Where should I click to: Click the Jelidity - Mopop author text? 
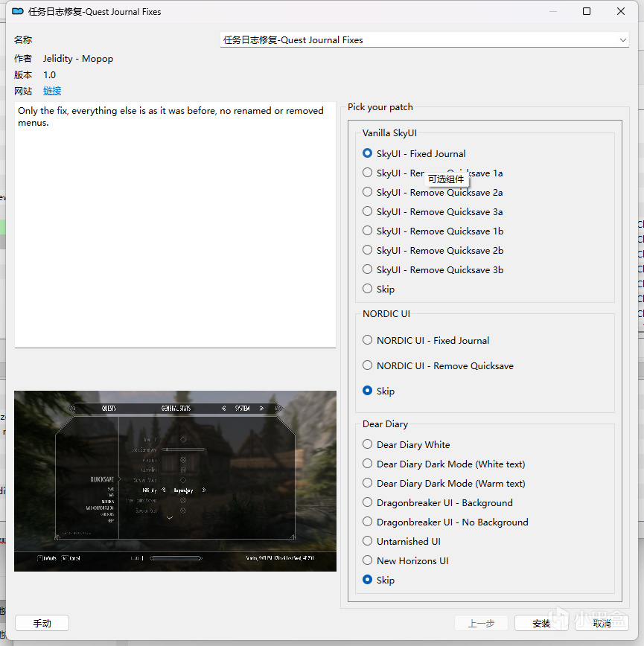(78, 59)
